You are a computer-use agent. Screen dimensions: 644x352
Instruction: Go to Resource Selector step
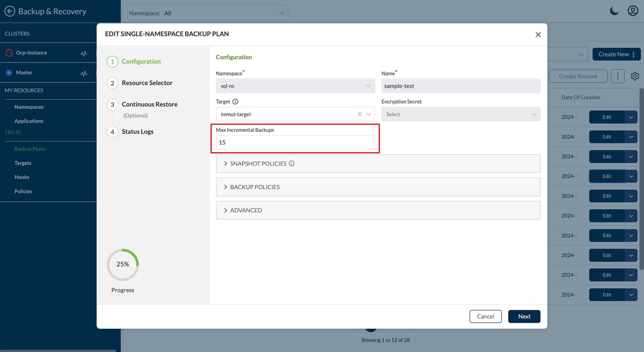[147, 83]
